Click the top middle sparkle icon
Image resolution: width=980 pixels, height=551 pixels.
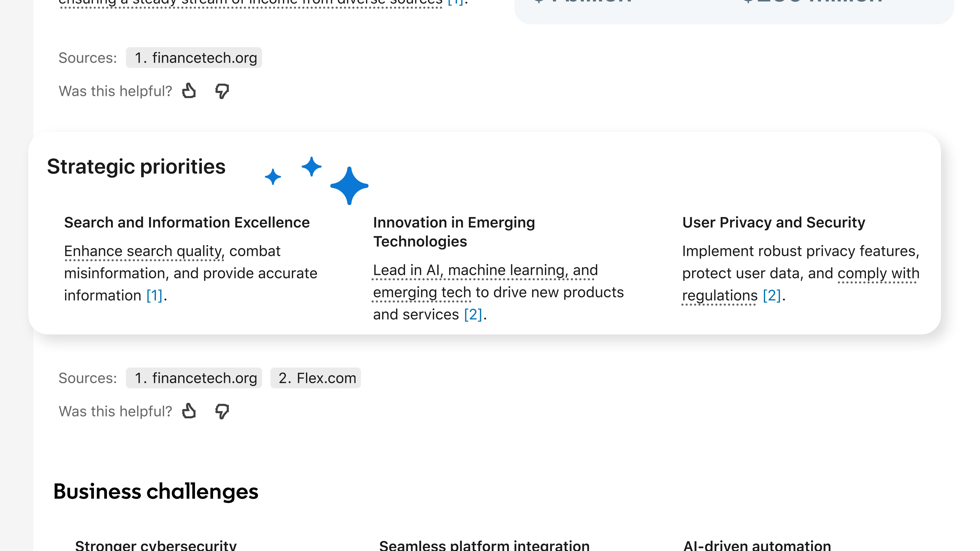pos(312,167)
